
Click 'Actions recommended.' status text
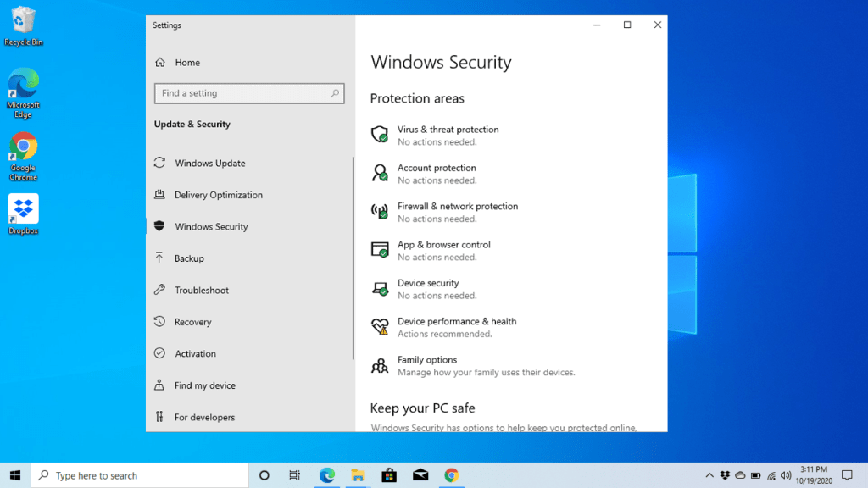click(x=444, y=334)
